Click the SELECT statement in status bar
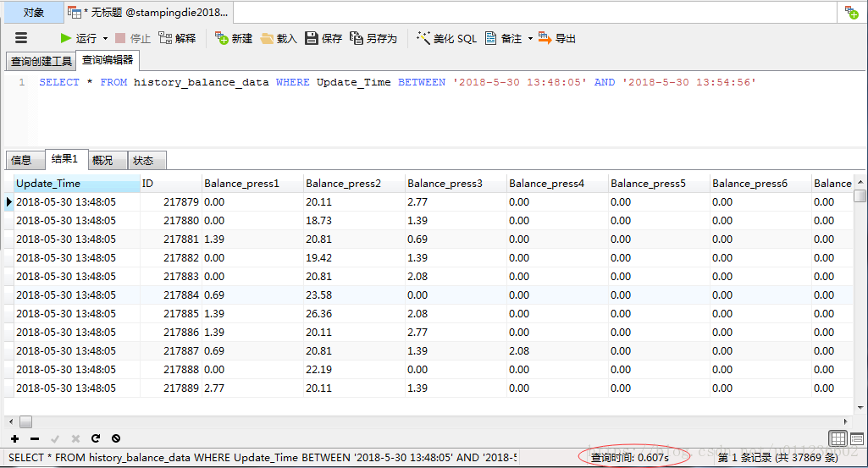868x468 pixels. point(263,458)
